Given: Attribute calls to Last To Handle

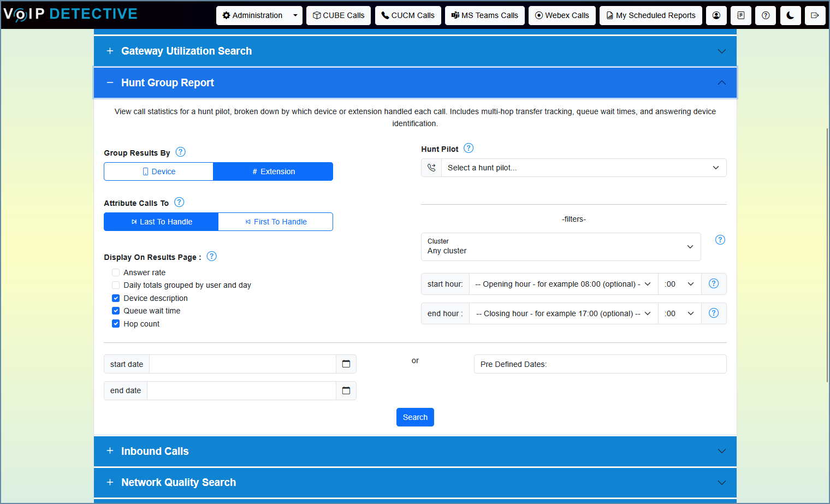Looking at the screenshot, I should tap(161, 222).
